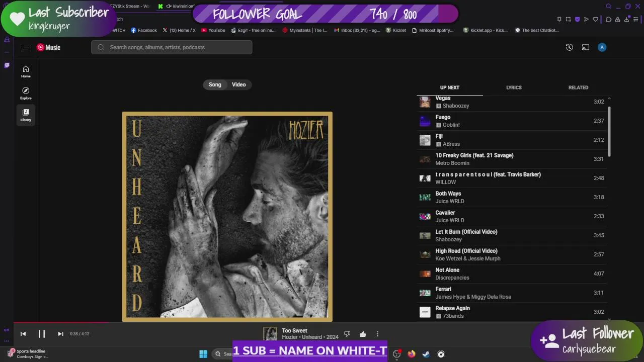This screenshot has height=362, width=644.
Task: Open the MrBoost Spotify bookmark
Action: 433,30
